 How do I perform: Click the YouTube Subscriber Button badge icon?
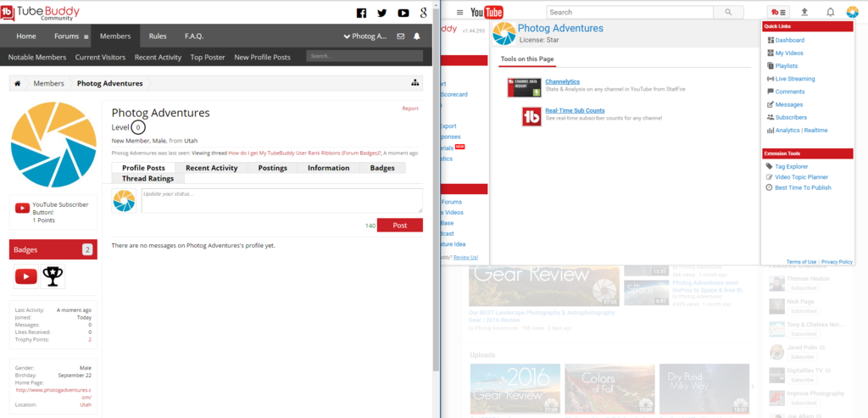coord(26,276)
